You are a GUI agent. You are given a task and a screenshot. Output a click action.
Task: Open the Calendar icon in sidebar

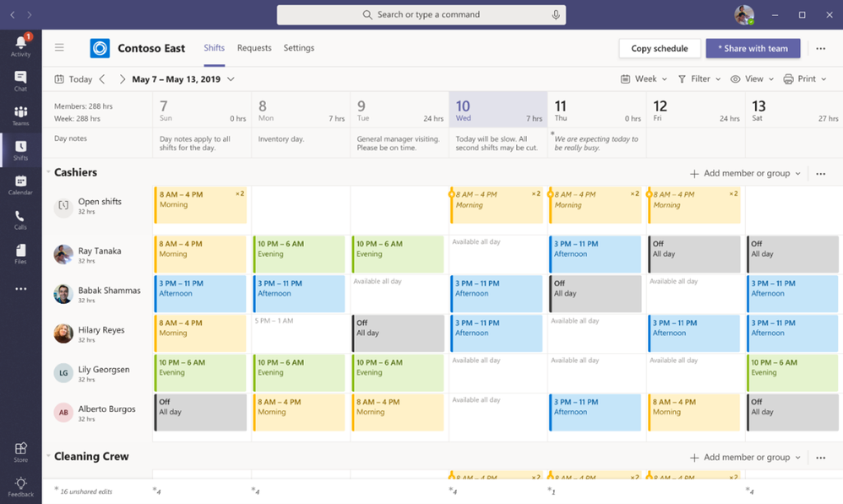click(20, 184)
